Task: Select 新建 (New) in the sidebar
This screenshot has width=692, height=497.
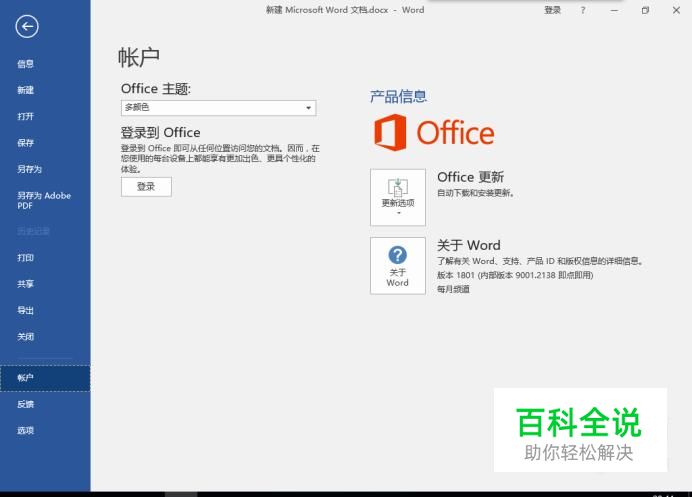Action: (x=26, y=90)
